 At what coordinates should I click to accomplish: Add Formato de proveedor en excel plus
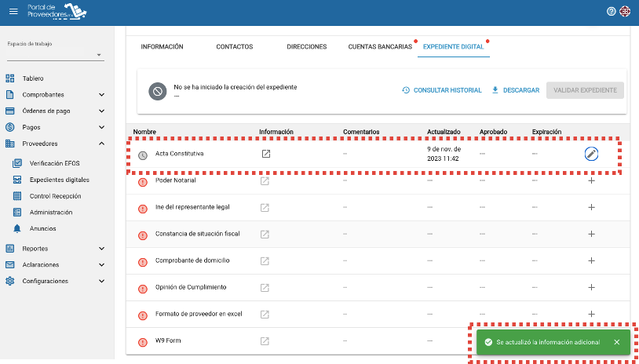click(591, 314)
